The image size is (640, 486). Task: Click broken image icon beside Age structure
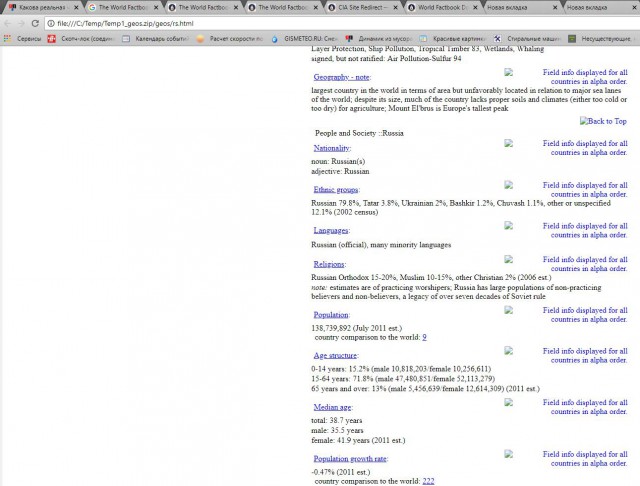pyautogui.click(x=508, y=351)
